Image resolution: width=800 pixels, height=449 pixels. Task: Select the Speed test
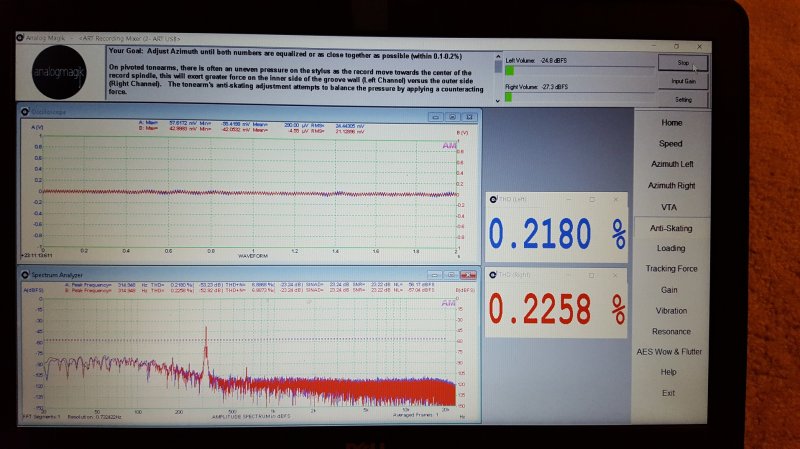coord(670,143)
